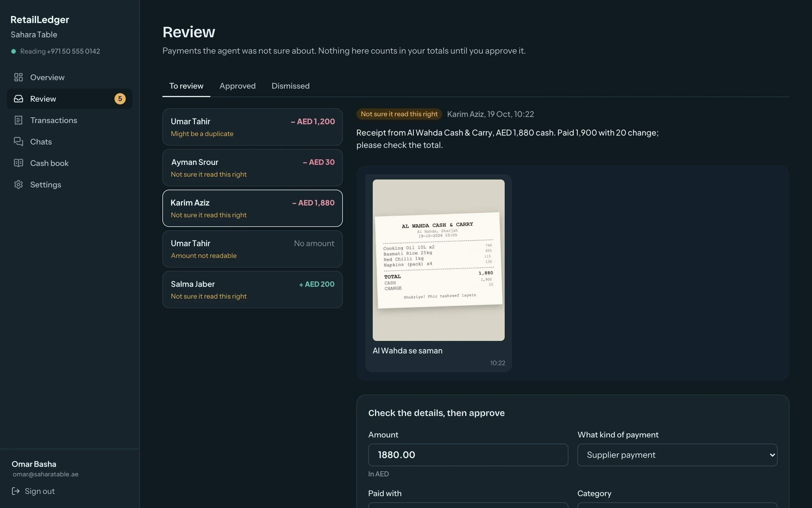Click the In AED hint text
This screenshot has width=812, height=508.
tap(378, 474)
